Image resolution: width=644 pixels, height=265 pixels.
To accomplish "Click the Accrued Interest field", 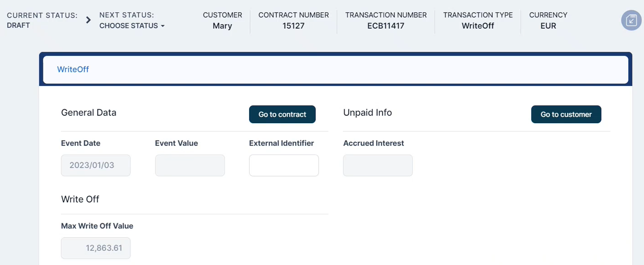I will click(378, 165).
